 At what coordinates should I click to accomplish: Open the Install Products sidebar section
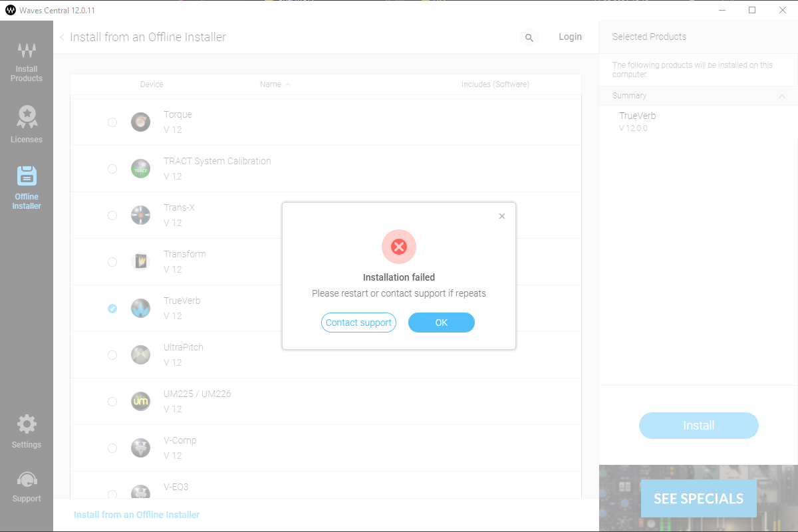pyautogui.click(x=27, y=63)
